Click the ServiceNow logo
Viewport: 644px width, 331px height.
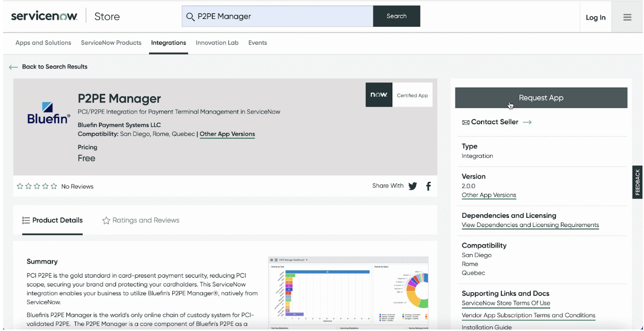(44, 16)
